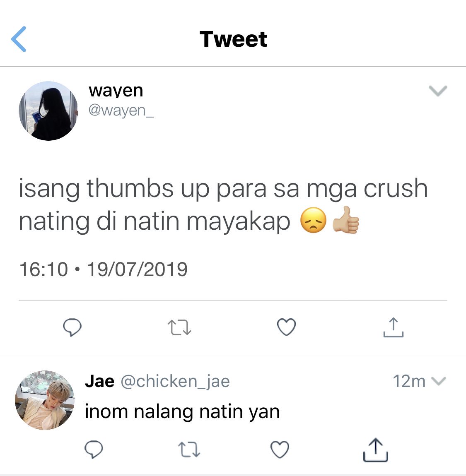Like wayen's tweet with the heart

click(287, 327)
